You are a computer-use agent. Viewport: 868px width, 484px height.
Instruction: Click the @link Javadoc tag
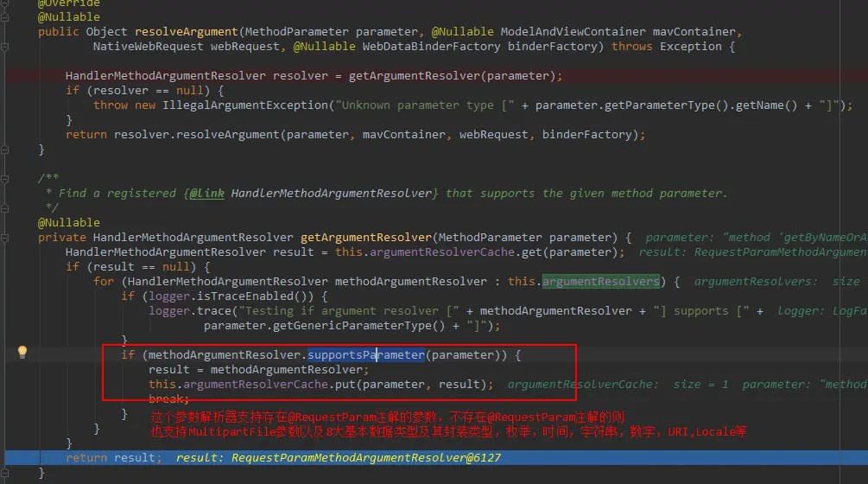(207, 194)
